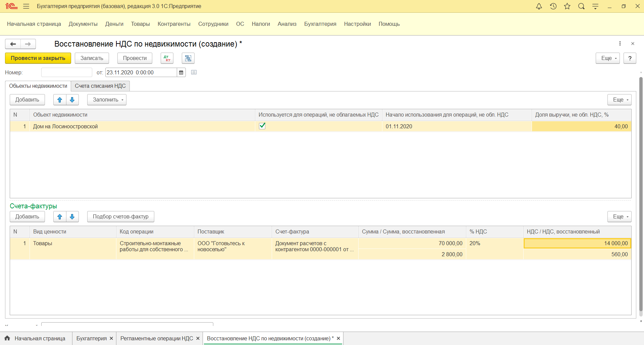The image size is (644, 345).
Task: Open the Контрагенты menu
Action: [x=174, y=24]
